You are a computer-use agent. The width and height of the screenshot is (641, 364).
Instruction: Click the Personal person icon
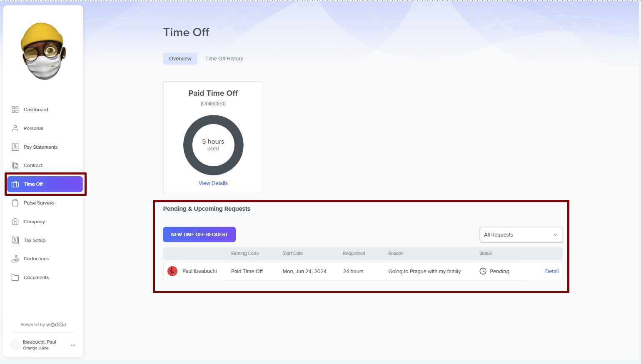[x=15, y=128]
